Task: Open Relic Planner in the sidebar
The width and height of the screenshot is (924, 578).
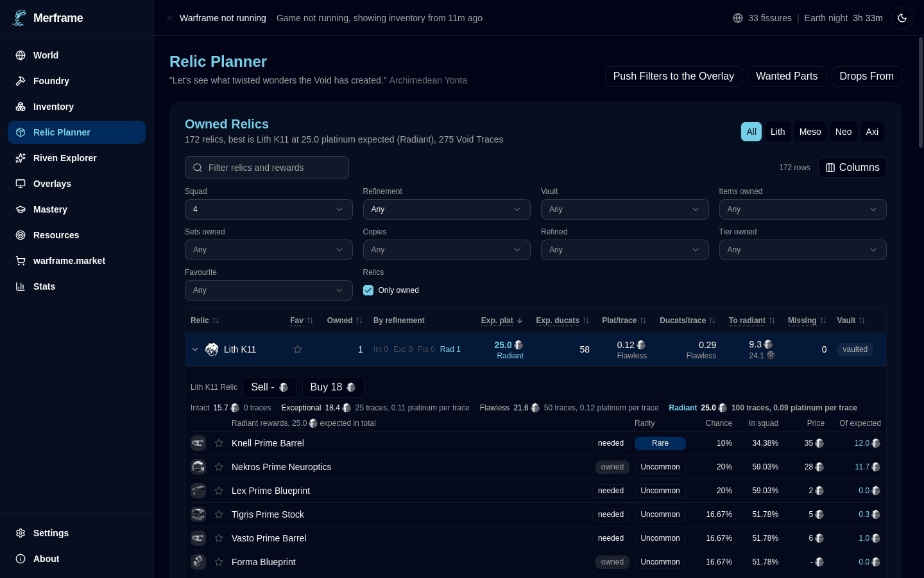Action: tap(76, 132)
